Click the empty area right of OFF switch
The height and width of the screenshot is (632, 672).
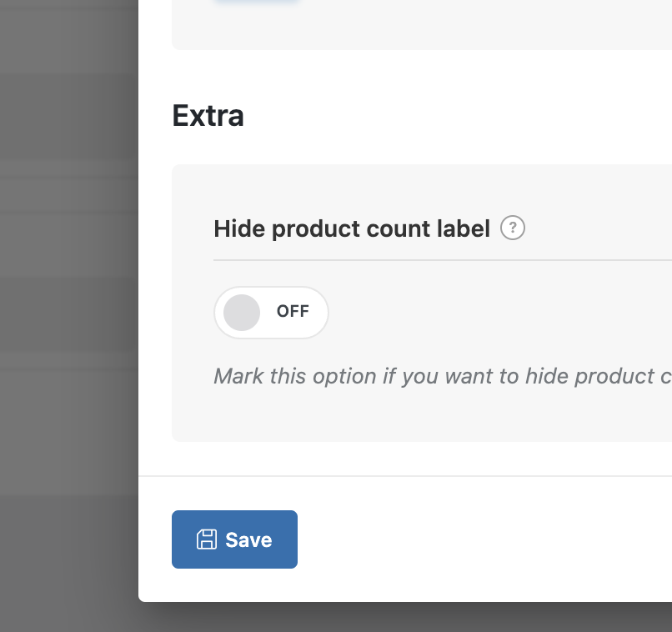click(500, 313)
